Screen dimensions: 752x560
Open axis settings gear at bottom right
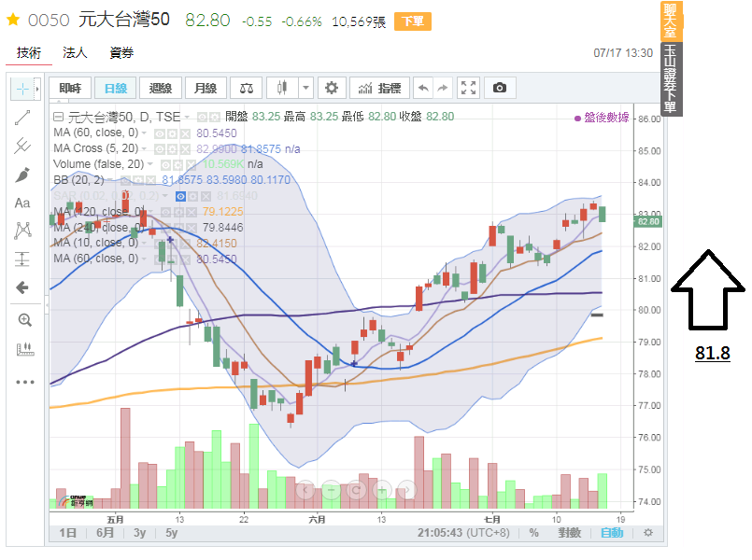[x=648, y=533]
